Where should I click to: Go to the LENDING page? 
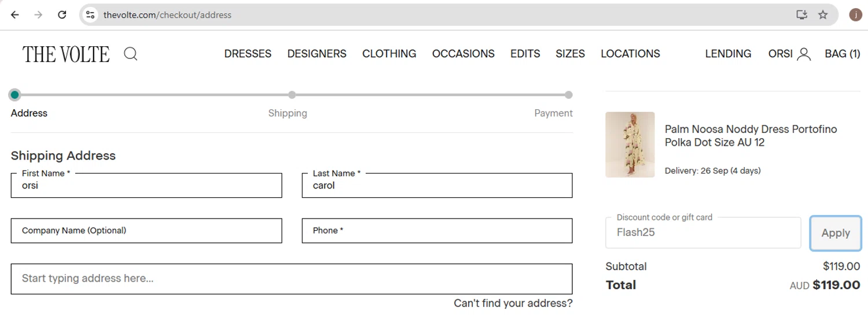tap(728, 54)
